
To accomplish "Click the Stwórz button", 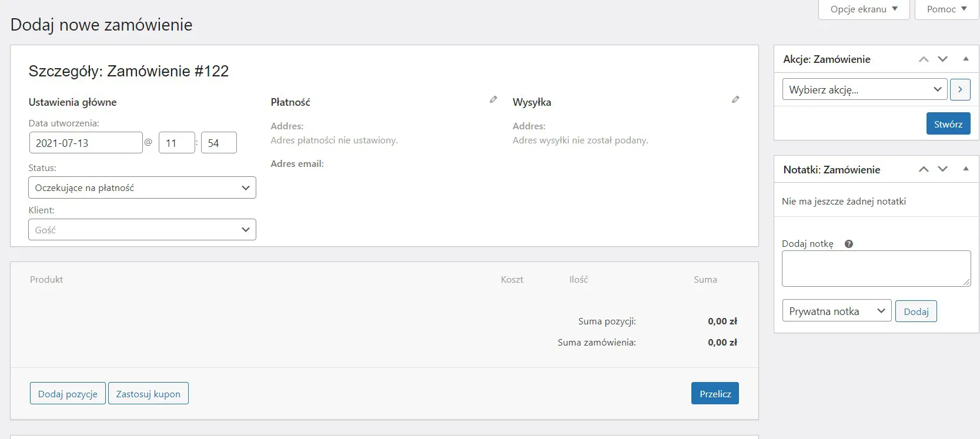I will coord(948,124).
